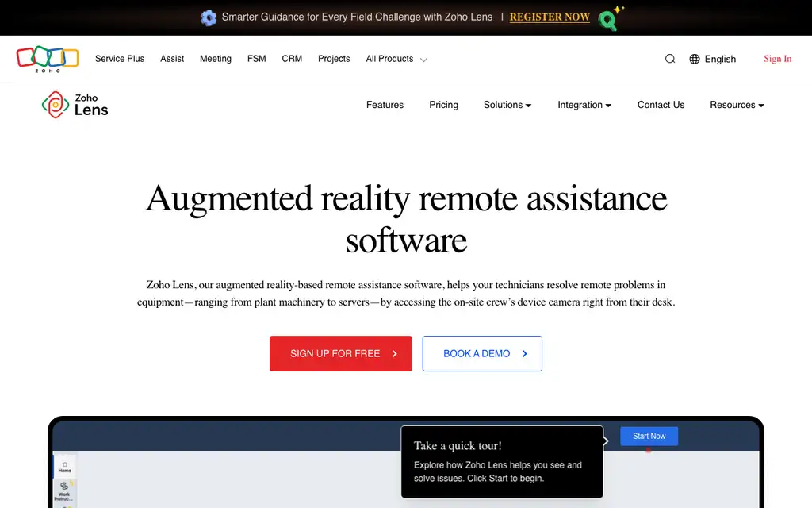
Task: Open the search magnifier icon
Action: click(x=669, y=59)
